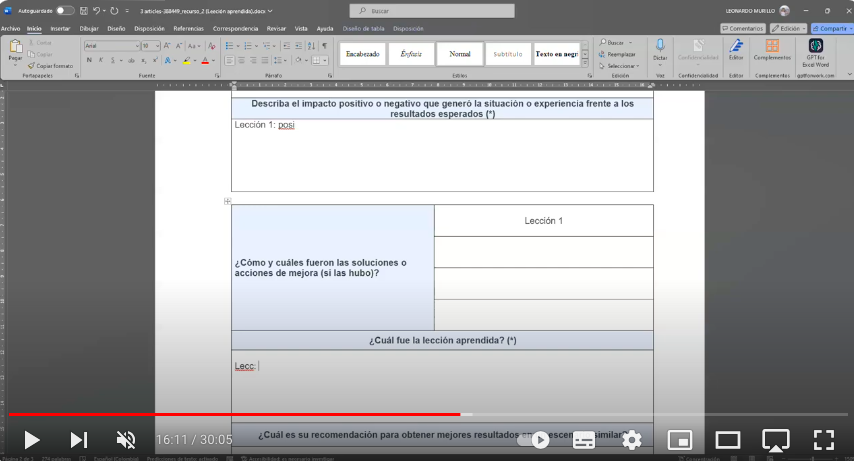Click Copiar formato painter

click(55, 65)
